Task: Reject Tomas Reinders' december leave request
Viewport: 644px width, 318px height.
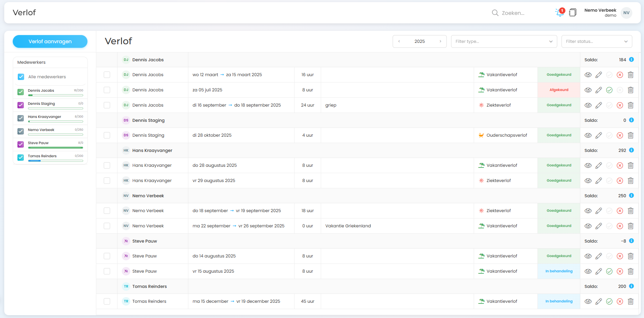Action: [x=620, y=301]
